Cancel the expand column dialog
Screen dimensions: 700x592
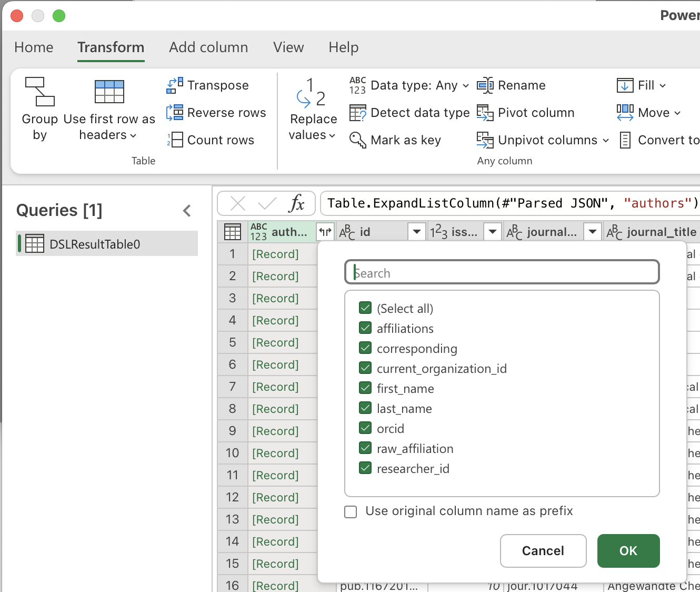point(543,551)
